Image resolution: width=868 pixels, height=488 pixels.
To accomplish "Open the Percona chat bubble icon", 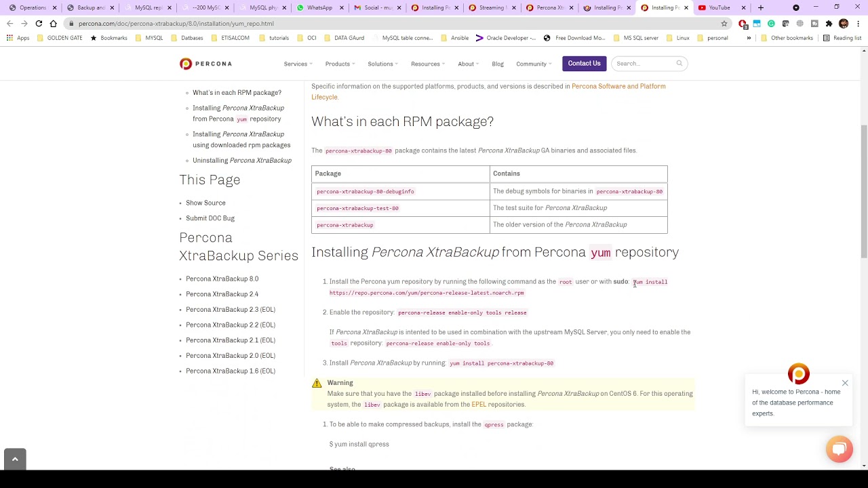I will point(840,449).
